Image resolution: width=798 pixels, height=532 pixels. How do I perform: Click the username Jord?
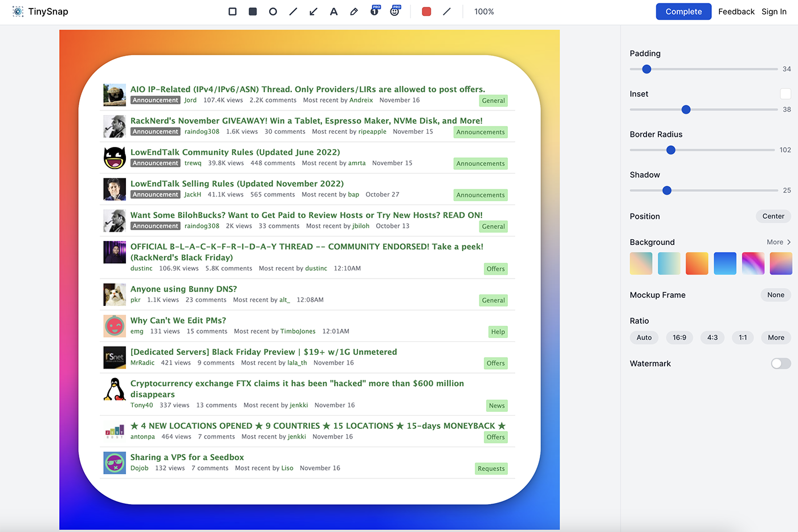click(190, 100)
